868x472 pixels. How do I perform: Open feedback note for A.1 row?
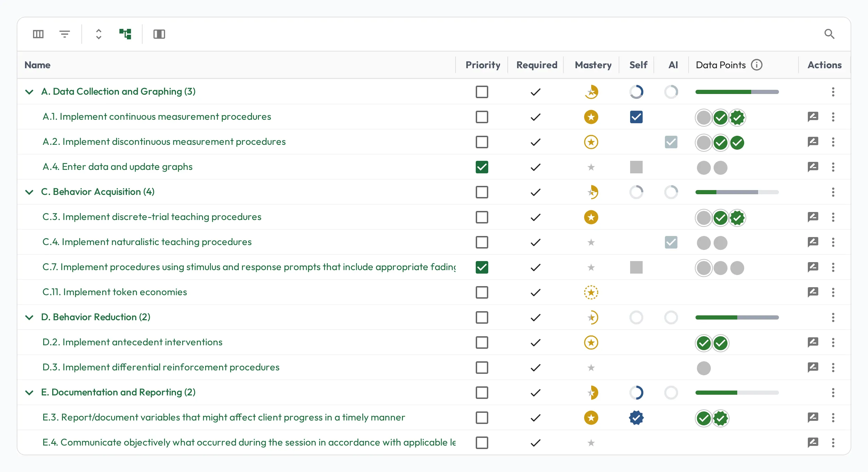tap(813, 117)
